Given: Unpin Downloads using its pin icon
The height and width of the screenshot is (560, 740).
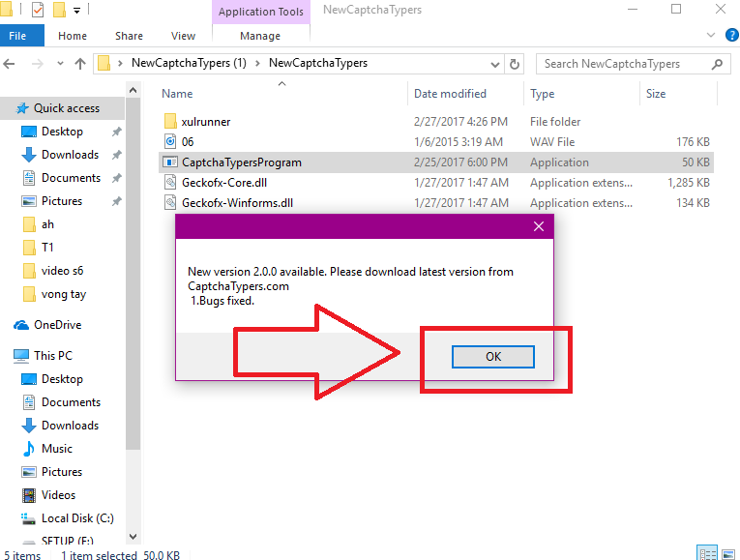Looking at the screenshot, I should [x=116, y=155].
